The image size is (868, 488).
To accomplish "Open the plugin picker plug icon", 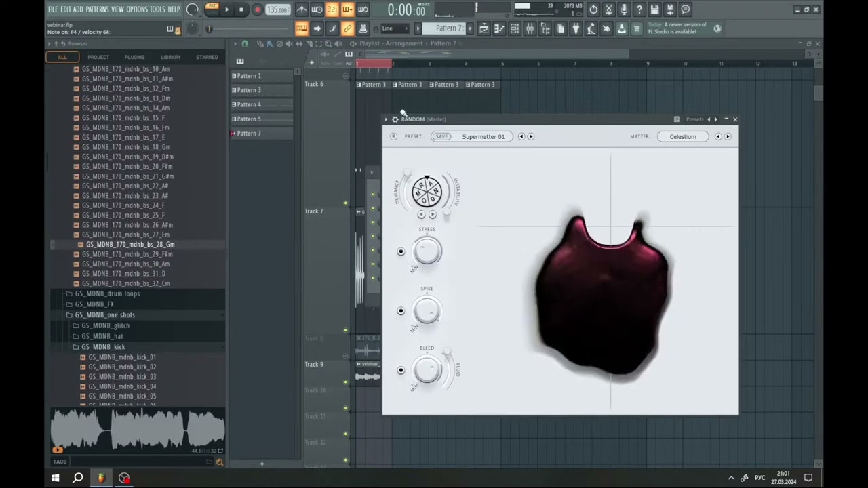I will click(x=576, y=28).
